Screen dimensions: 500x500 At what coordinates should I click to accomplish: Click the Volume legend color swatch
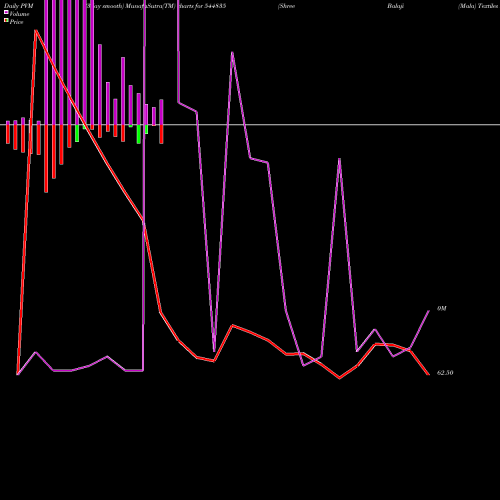click(6, 12)
